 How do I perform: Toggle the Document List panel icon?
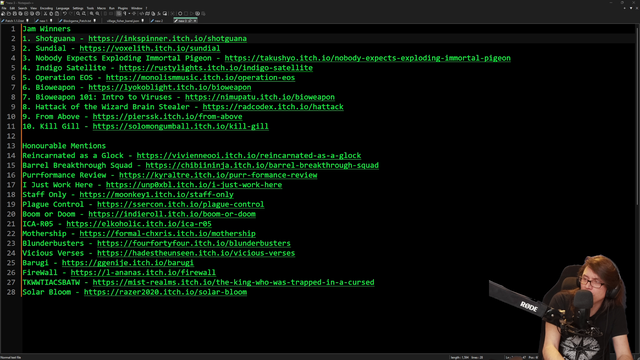click(x=153, y=13)
